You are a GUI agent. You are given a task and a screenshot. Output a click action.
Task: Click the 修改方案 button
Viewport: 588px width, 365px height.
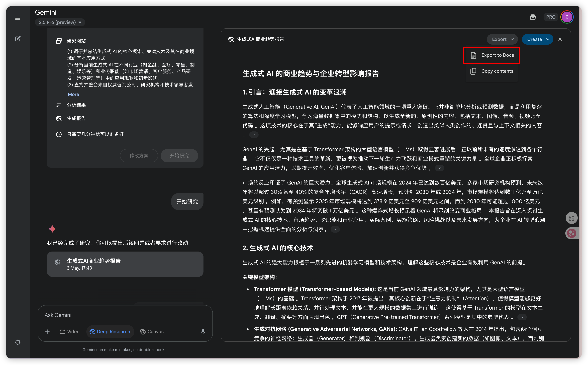(x=139, y=155)
